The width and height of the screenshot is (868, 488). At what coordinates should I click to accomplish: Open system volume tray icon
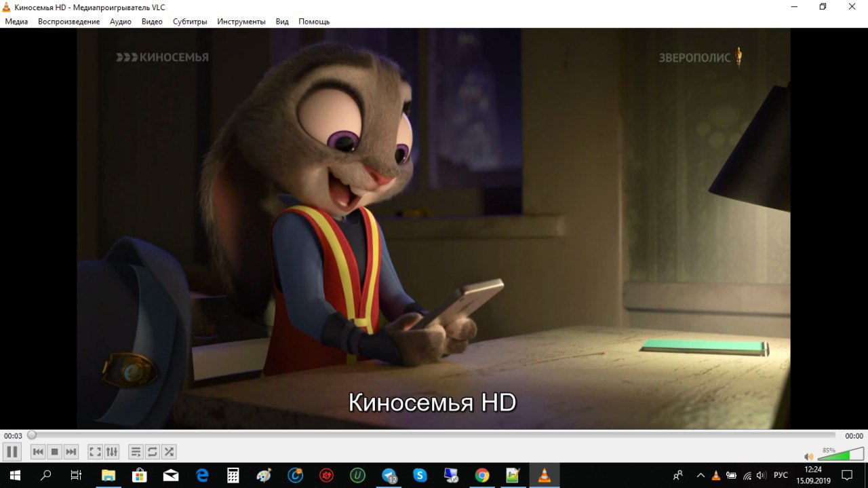pos(762,475)
